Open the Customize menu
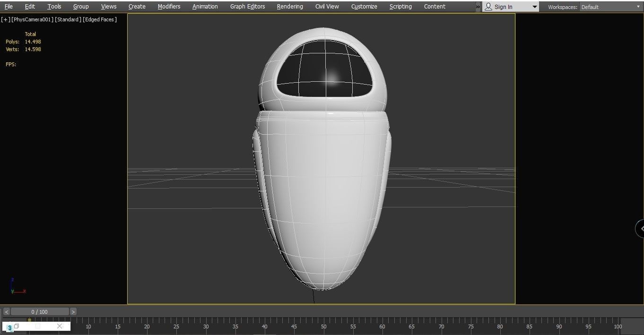Screen dimensions: 644x335 [x=364, y=7]
